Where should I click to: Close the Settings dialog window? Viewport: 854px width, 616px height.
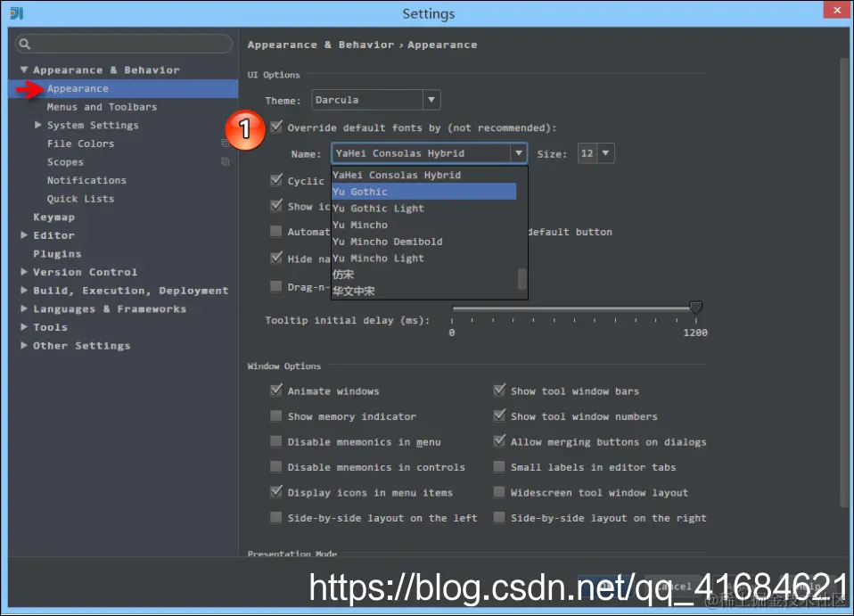click(x=837, y=10)
